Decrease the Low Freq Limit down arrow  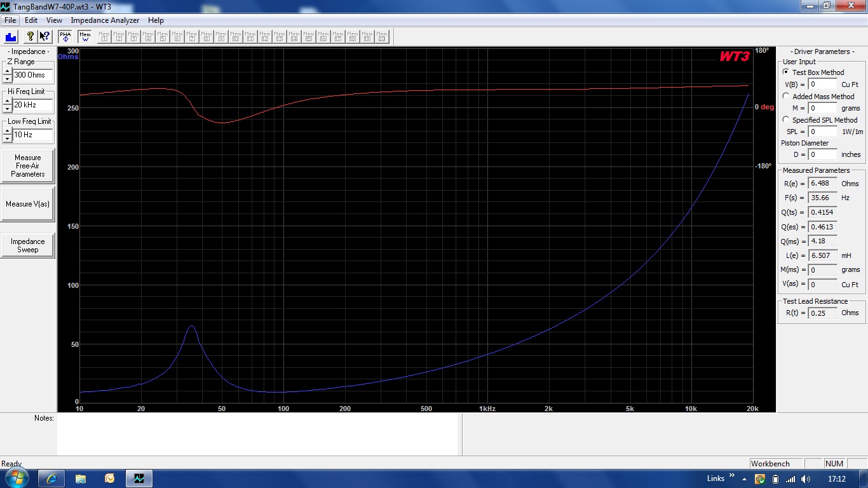click(x=8, y=139)
